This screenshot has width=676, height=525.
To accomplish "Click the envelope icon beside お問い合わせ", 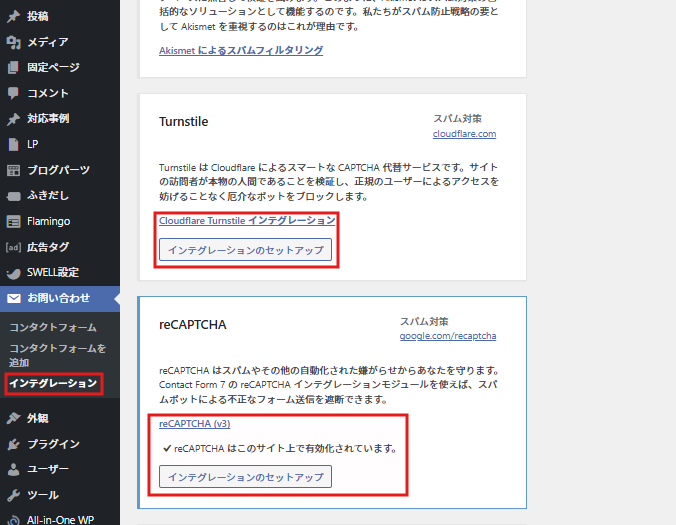I will point(13,298).
